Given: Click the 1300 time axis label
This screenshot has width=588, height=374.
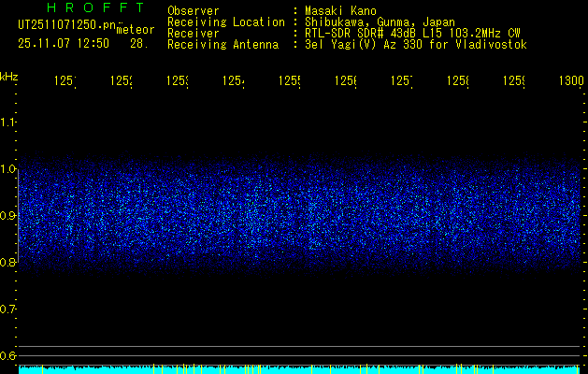Looking at the screenshot, I should [571, 81].
